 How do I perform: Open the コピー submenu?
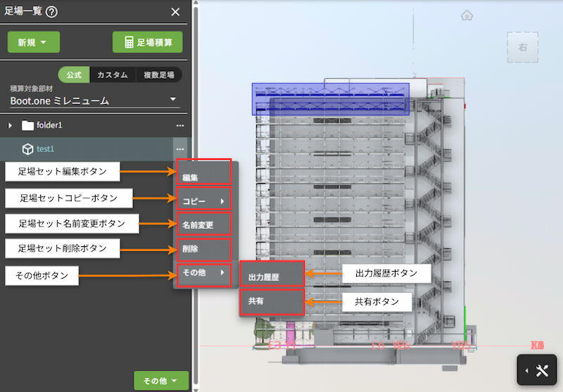[x=204, y=201]
